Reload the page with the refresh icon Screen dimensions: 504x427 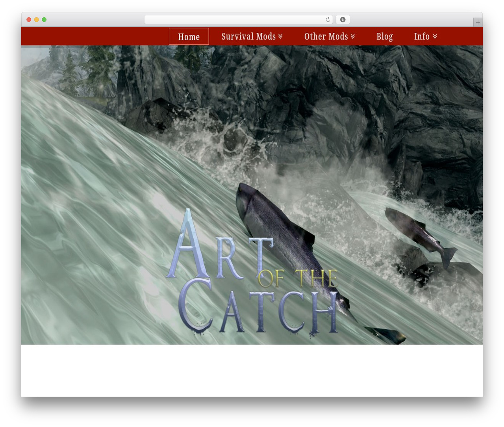point(328,20)
